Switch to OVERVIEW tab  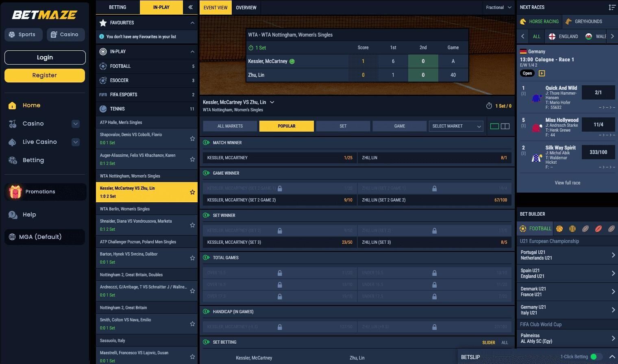246,7
